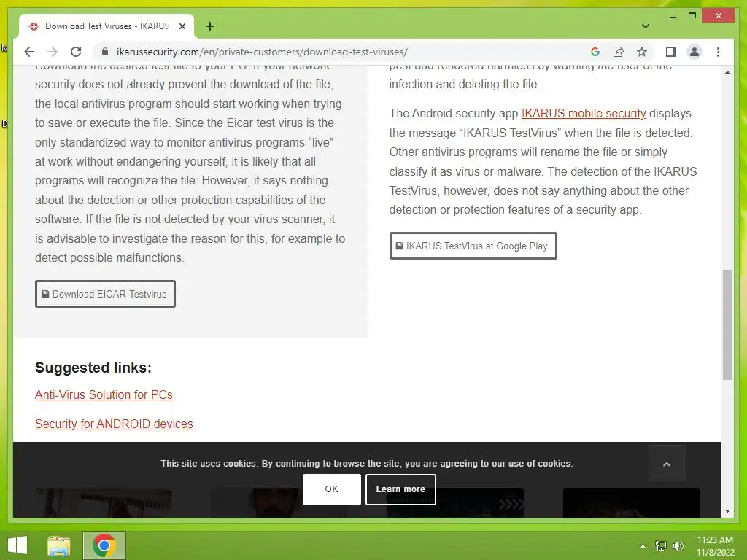Click the Chrome taskbar icon
The height and width of the screenshot is (560, 747).
[104, 545]
